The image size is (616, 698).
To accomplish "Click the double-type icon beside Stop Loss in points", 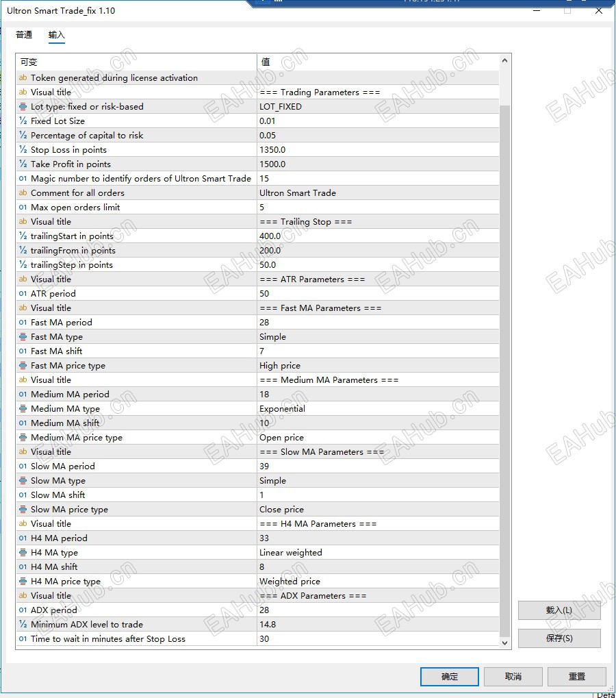I will [23, 150].
